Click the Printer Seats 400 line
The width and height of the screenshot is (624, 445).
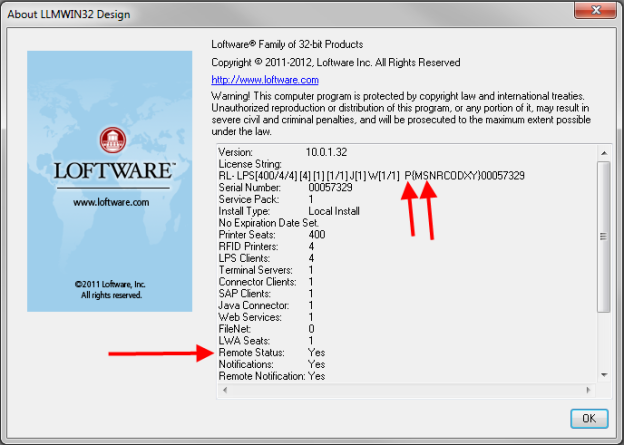pyautogui.click(x=272, y=234)
